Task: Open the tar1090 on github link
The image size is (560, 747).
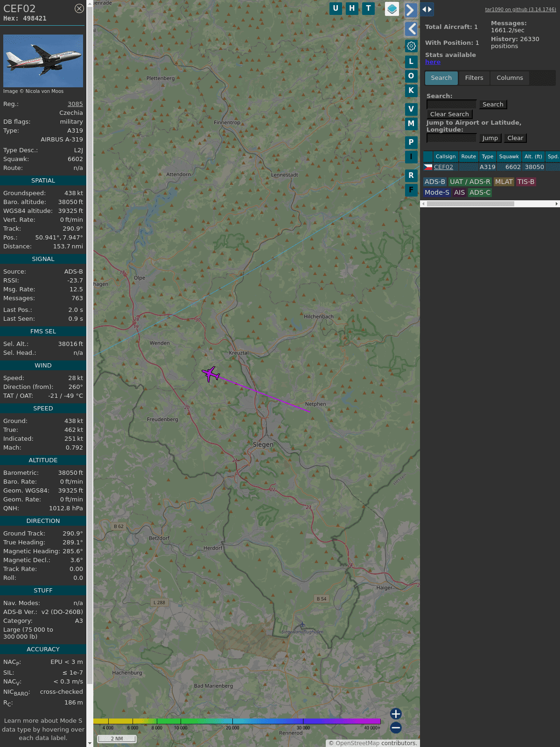Action: click(520, 9)
